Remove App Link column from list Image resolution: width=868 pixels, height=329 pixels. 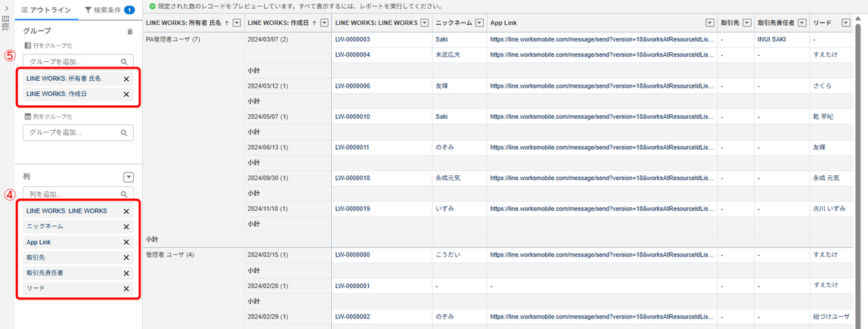126,242
